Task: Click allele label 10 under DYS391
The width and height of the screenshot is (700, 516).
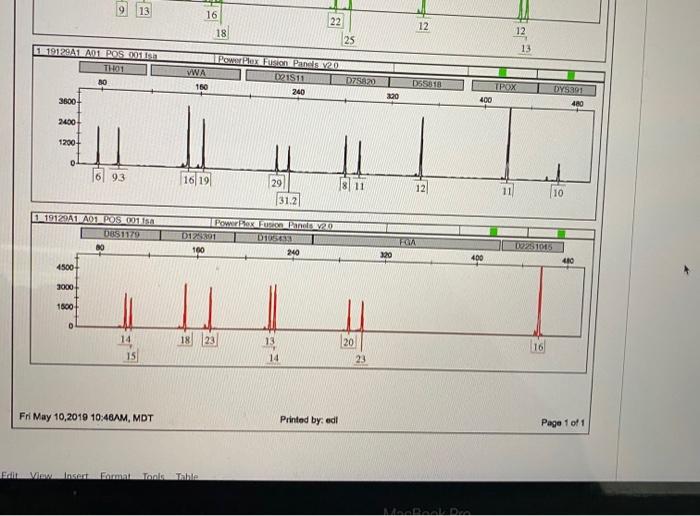Action: tap(558, 193)
